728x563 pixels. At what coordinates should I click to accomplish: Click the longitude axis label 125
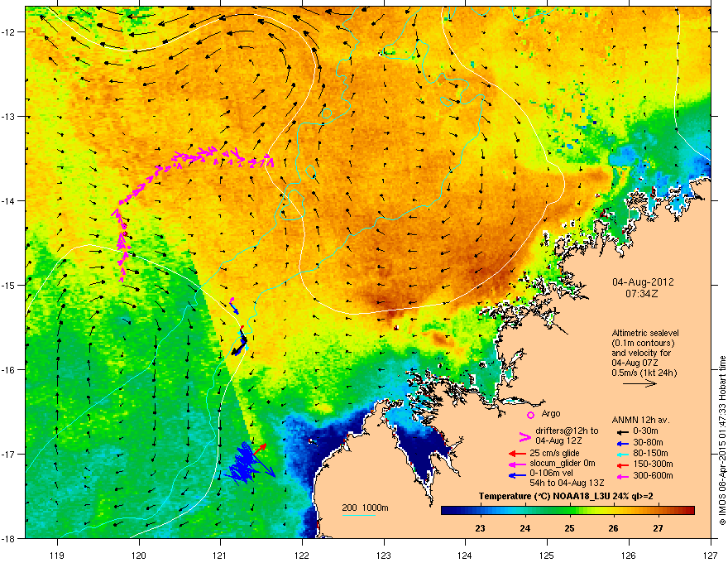click(x=547, y=555)
